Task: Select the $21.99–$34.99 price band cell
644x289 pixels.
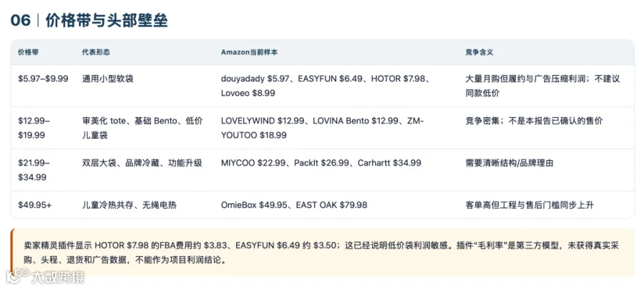Action: (x=34, y=170)
